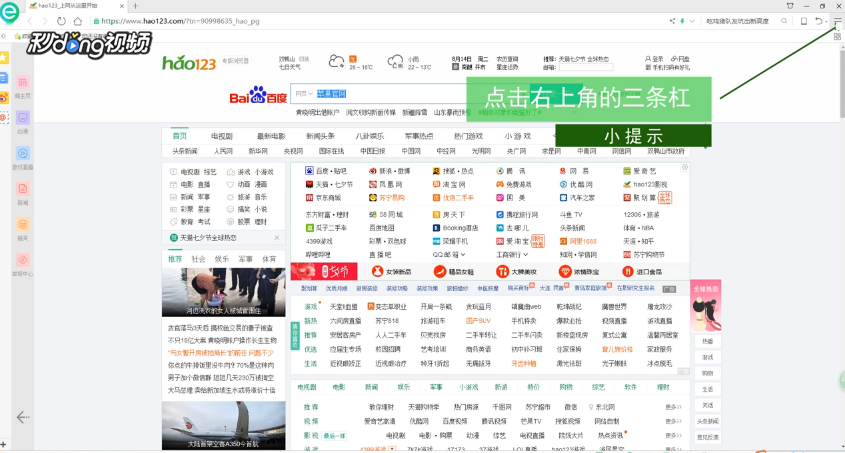Viewport: 845px width, 453px height.
Task: Open dropdown arrow next to undo icon
Action: [x=826, y=22]
